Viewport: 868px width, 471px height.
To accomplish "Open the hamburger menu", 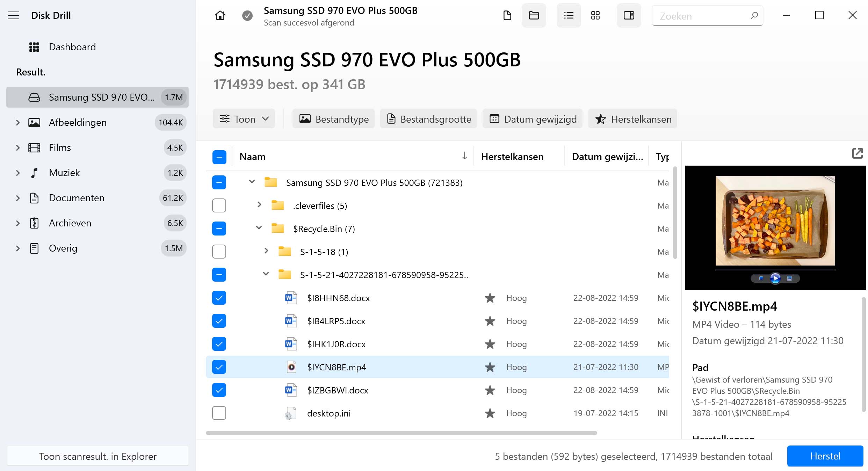I will [14, 15].
